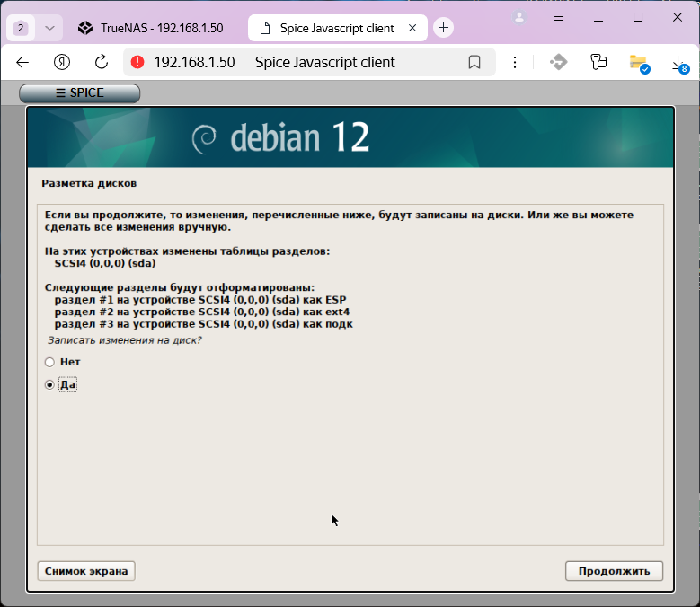This screenshot has width=700, height=607.
Task: Open the browser hamburger menu
Action: 559,17
